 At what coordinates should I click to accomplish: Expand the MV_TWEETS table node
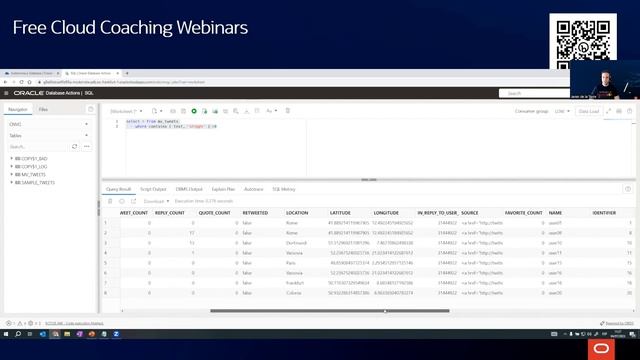click(11, 174)
